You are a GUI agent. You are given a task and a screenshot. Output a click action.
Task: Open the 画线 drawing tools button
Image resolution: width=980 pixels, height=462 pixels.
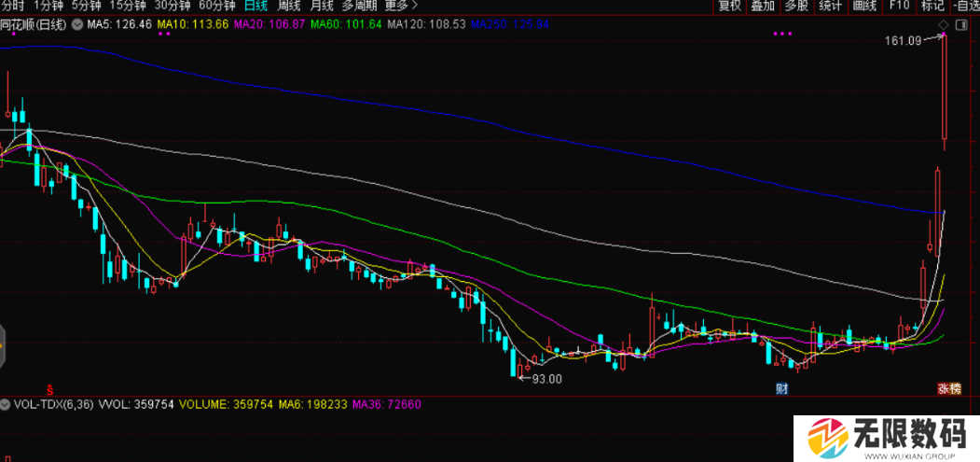point(864,7)
